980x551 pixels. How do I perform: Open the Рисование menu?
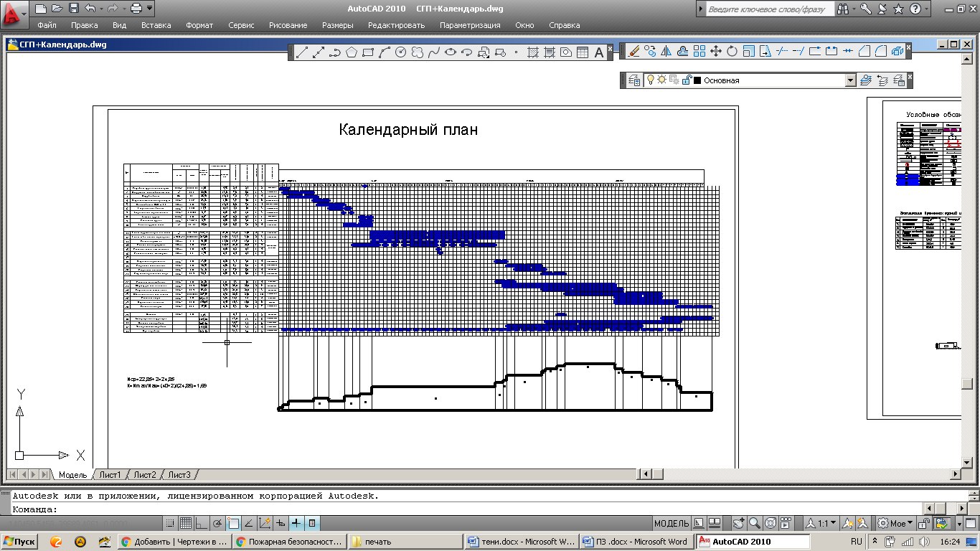(288, 25)
